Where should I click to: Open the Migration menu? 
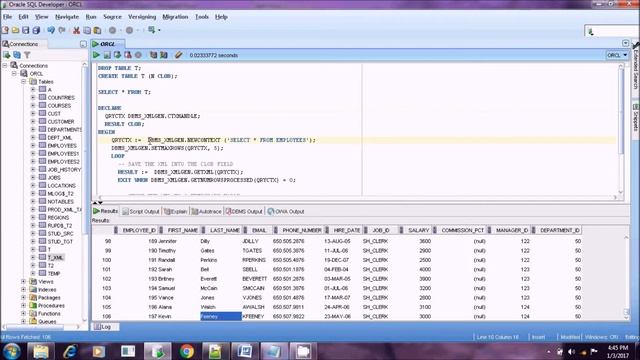(175, 17)
